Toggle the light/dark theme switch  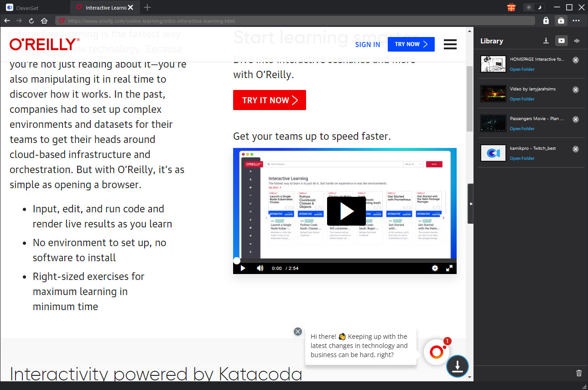(534, 7)
